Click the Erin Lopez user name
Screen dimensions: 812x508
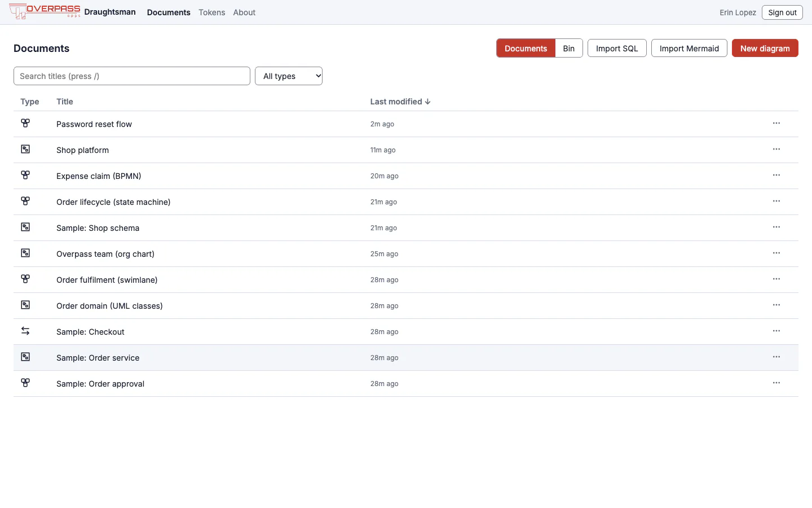coord(738,12)
